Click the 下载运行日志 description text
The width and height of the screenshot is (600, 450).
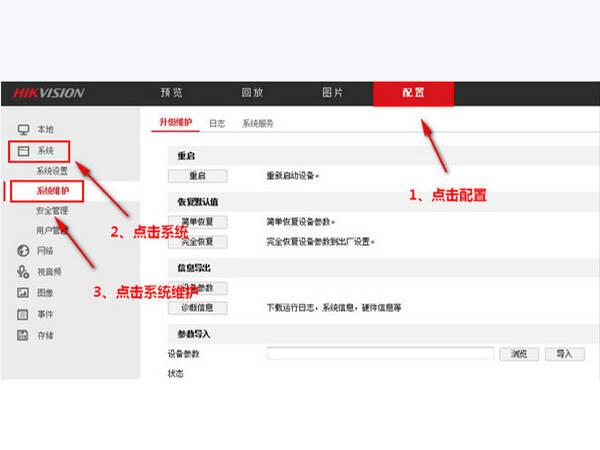334,308
